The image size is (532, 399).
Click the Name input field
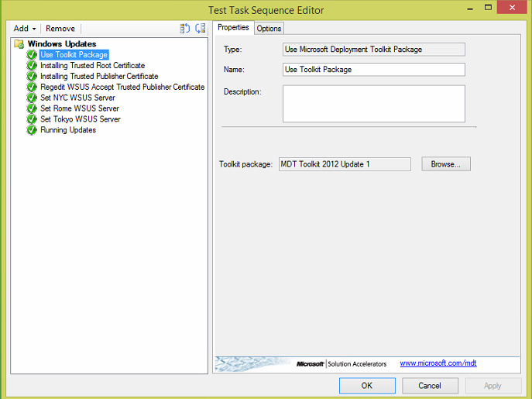click(x=374, y=70)
